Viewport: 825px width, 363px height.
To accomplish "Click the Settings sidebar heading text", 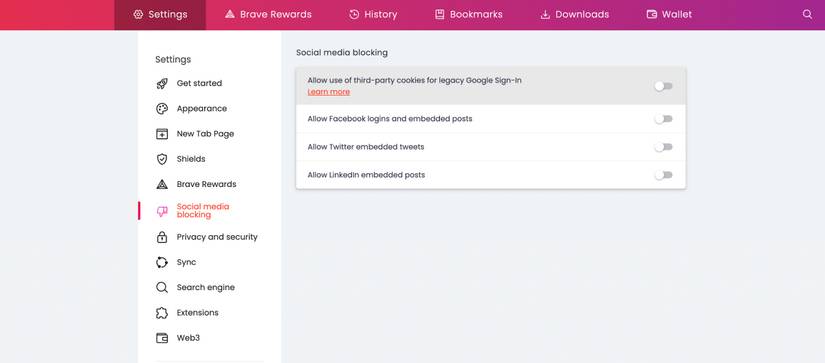I will pos(173,59).
